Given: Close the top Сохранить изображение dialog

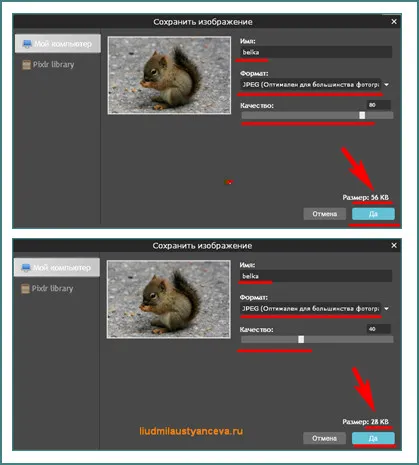Looking at the screenshot, I should 394,22.
